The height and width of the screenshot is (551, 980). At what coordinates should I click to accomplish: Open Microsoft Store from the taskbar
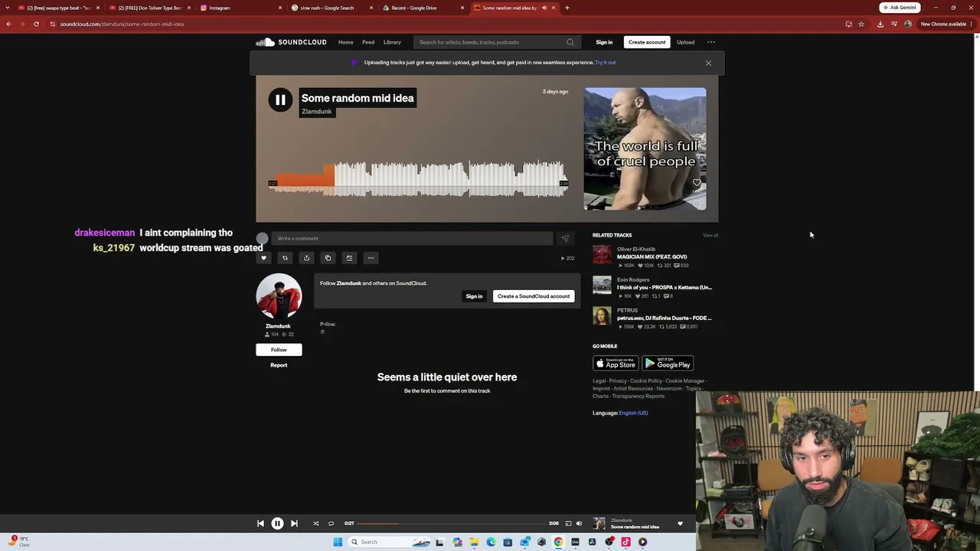[508, 542]
